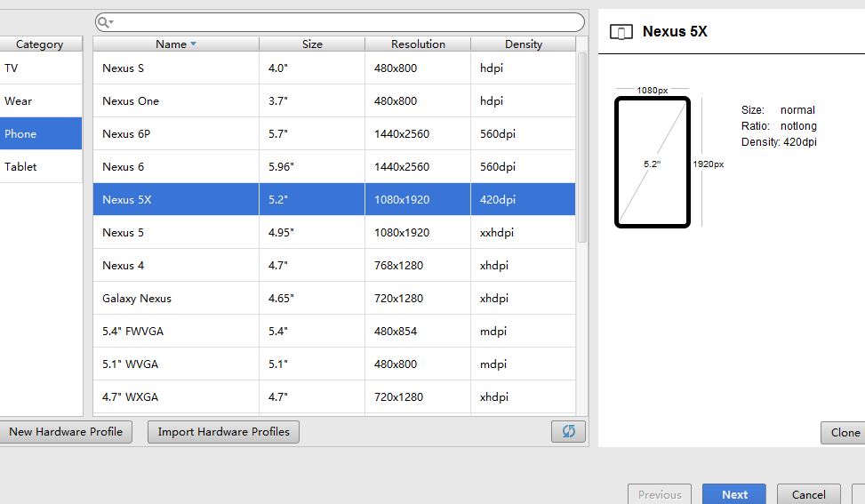Select the Nexus 5 device
The width and height of the screenshot is (865, 504).
click(x=334, y=232)
